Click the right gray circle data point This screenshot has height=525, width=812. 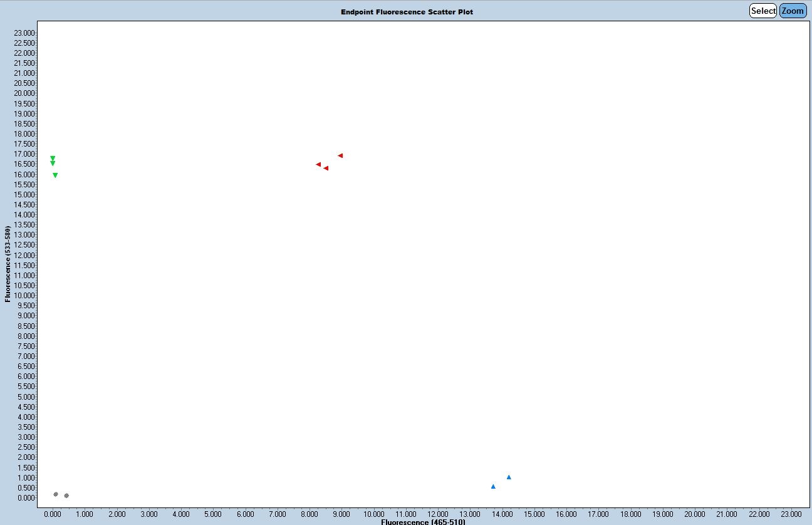coord(66,496)
